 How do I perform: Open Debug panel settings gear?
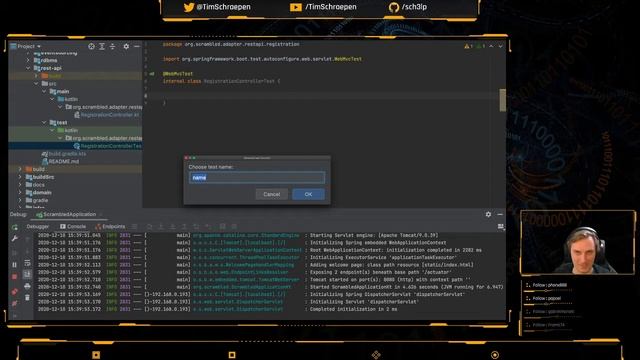(488, 214)
